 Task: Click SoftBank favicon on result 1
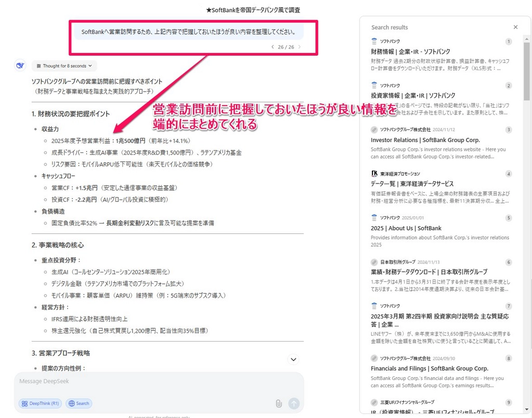coord(374,41)
